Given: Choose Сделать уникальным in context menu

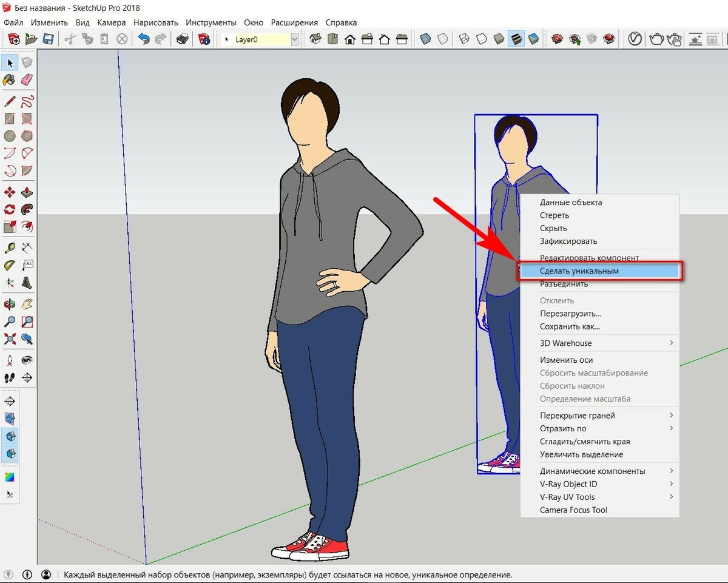Looking at the screenshot, I should [x=600, y=271].
